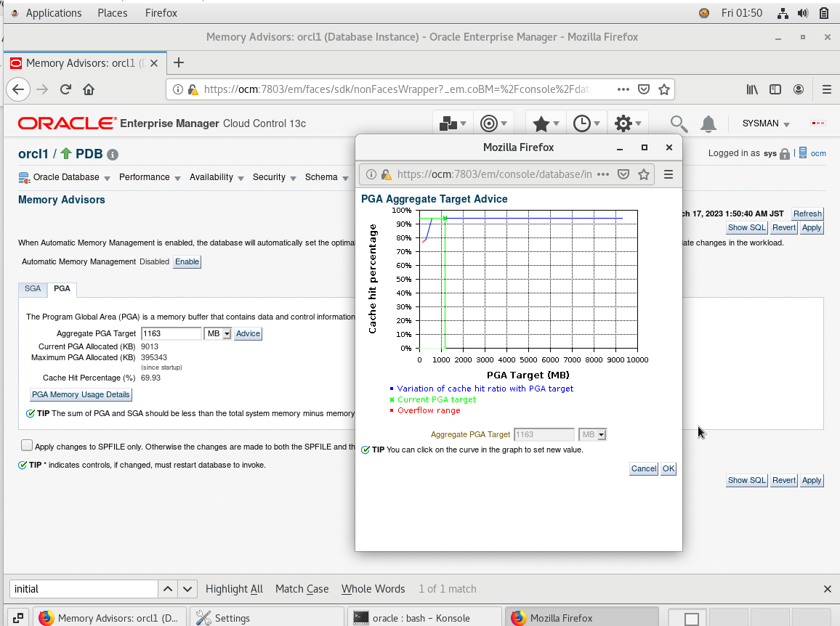Click Cancel in PGA advice popup
This screenshot has width=840, height=626.
643,468
